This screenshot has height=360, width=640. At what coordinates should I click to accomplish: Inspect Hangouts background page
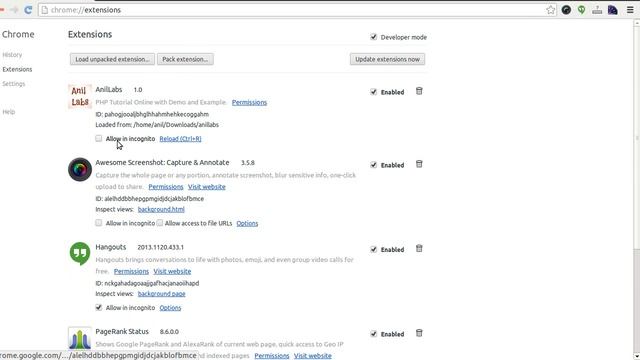coord(162,294)
